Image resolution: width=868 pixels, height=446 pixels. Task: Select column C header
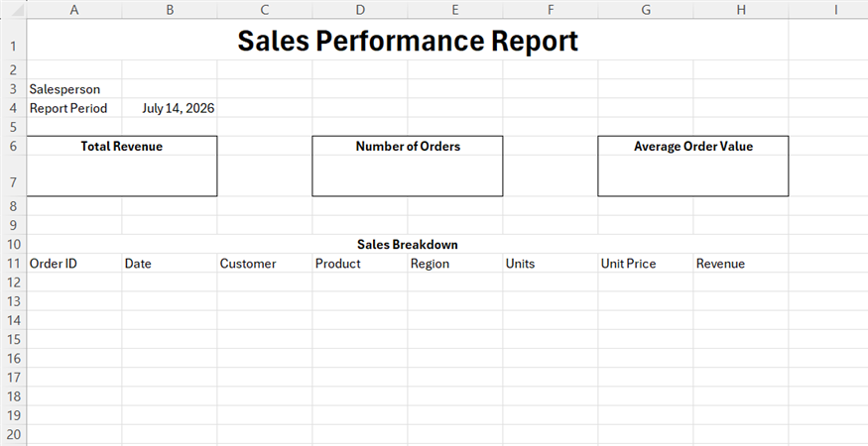(x=265, y=9)
